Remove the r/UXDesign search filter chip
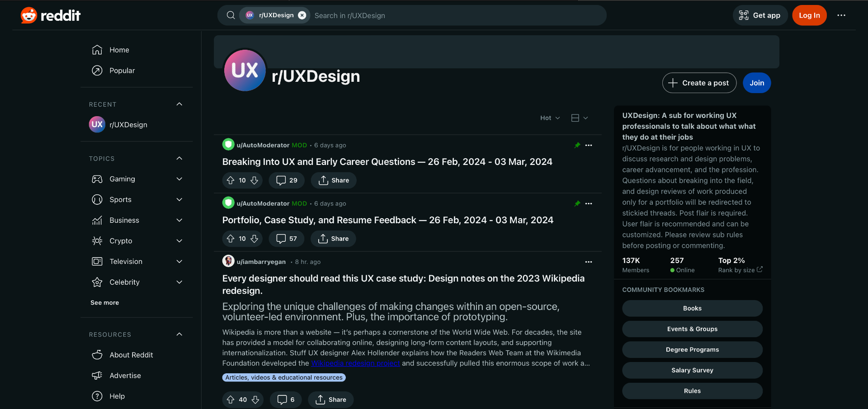The height and width of the screenshot is (409, 868). pyautogui.click(x=302, y=15)
